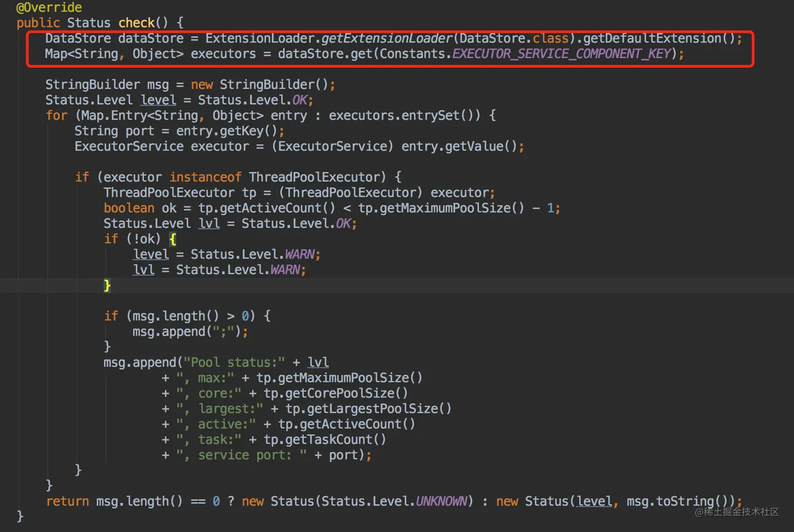Click highlighted yellow closing brace
This screenshot has height=532, width=794.
tap(107, 285)
